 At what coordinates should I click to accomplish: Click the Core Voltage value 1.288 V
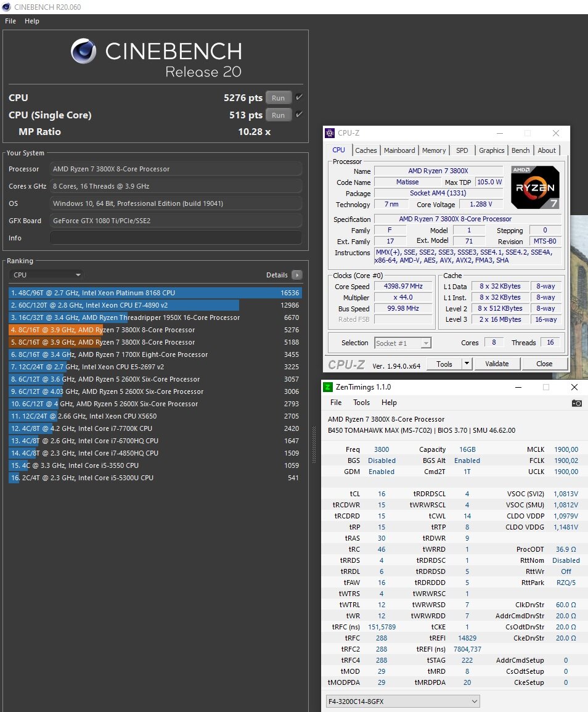click(481, 204)
